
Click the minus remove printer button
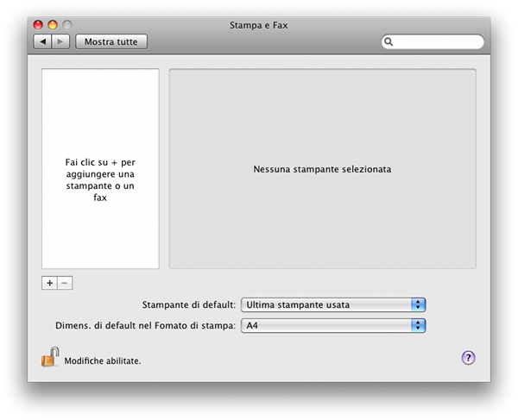click(65, 283)
